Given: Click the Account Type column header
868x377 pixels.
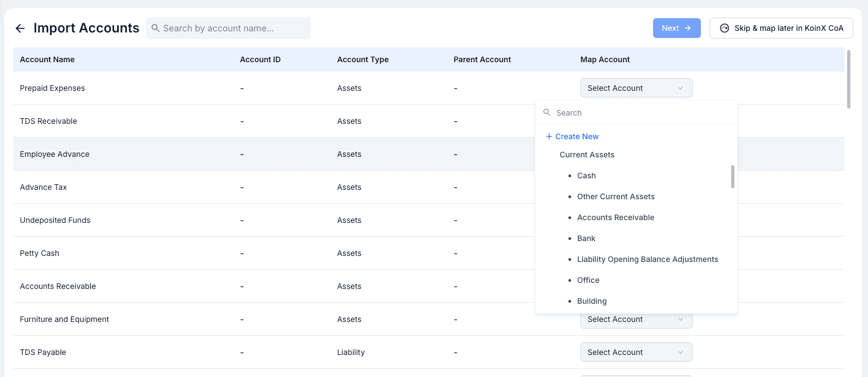Looking at the screenshot, I should click(363, 59).
